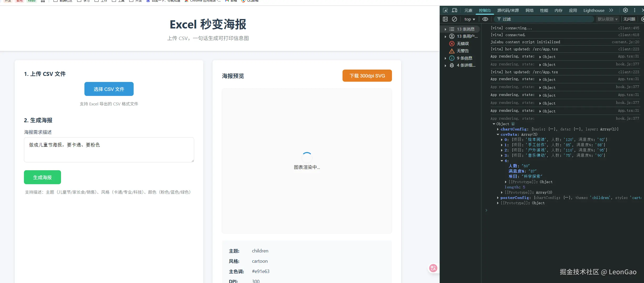Click the "[vite] connecting..." log message
Image resolution: width=644 pixels, height=283 pixels.
pyautogui.click(x=511, y=28)
